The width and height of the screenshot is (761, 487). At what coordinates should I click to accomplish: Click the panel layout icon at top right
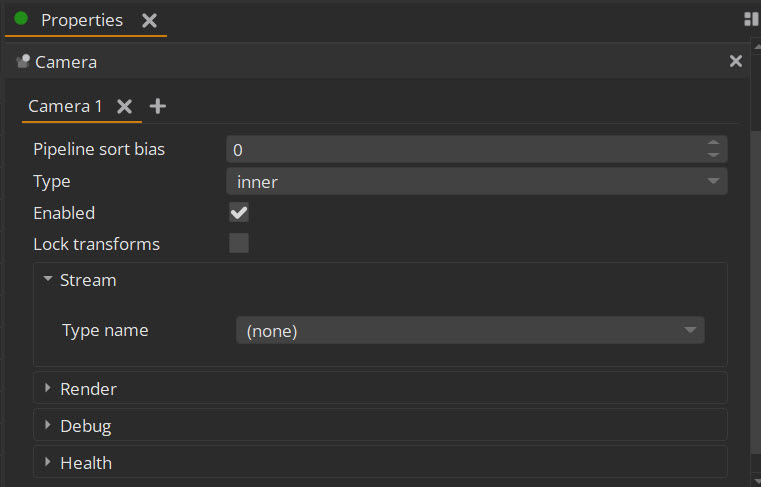click(x=751, y=19)
